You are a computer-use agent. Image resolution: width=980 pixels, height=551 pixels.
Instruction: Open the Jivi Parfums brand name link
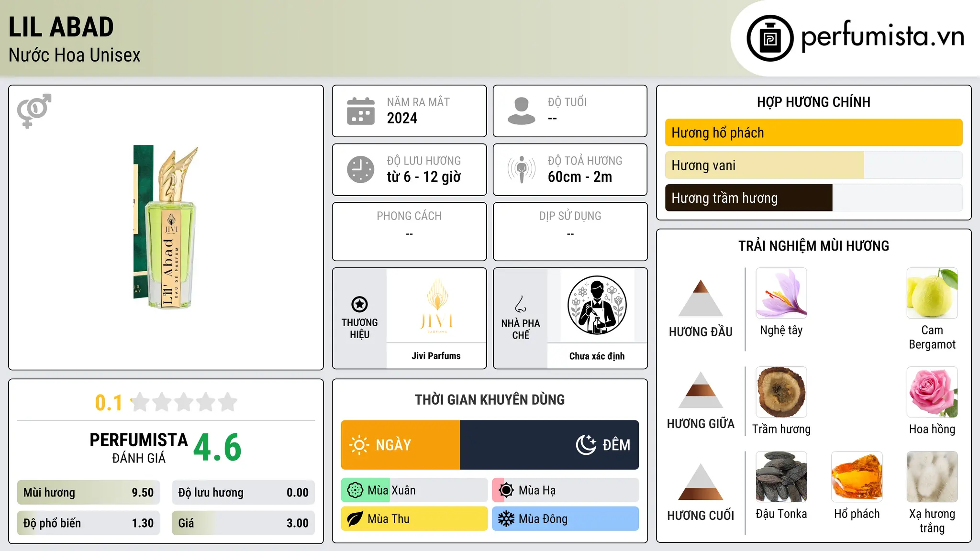click(x=436, y=356)
